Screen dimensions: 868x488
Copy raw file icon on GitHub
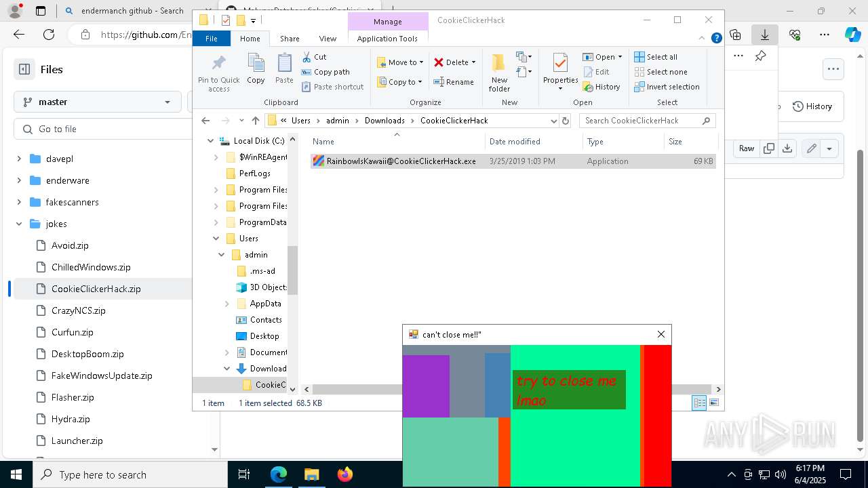(x=769, y=148)
